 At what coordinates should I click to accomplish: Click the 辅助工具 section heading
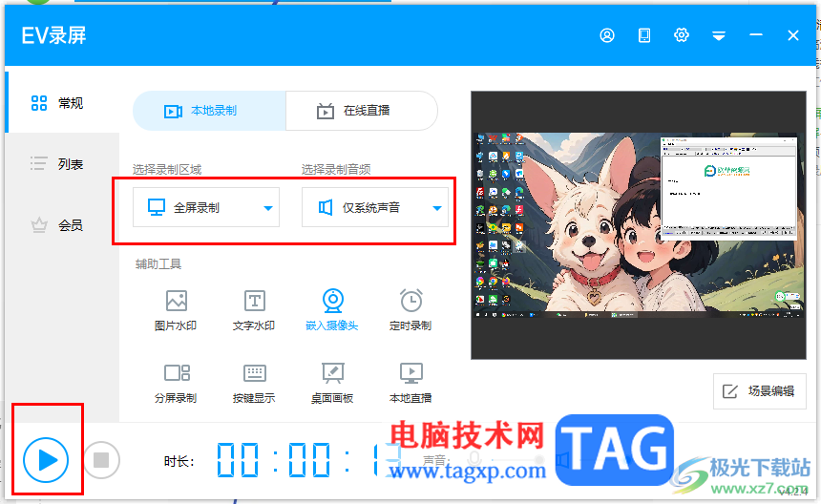point(158,263)
